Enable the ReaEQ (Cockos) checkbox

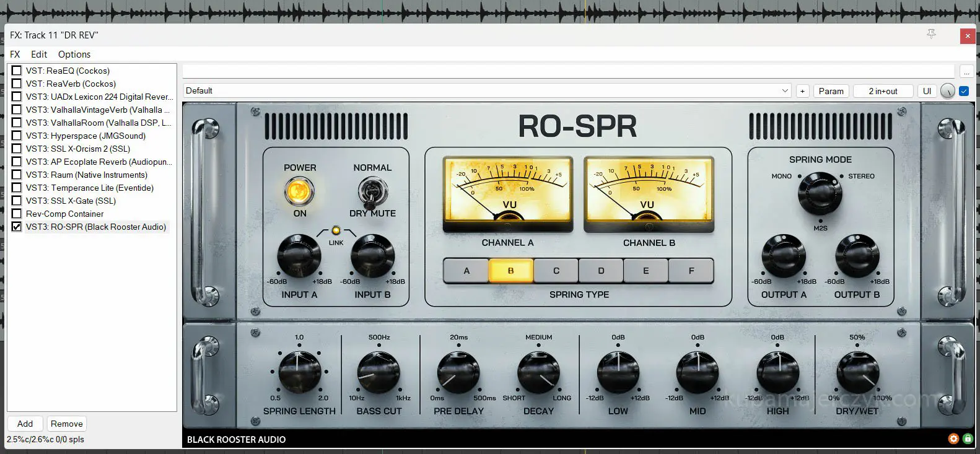coord(17,71)
